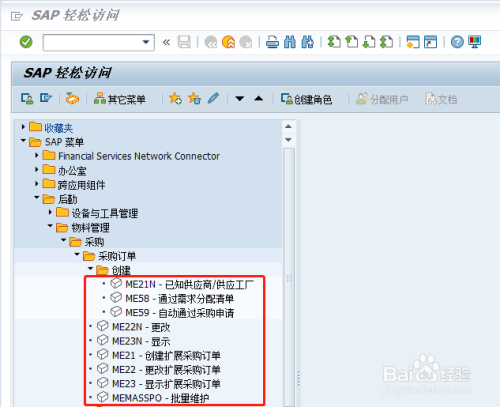This screenshot has height=407, width=500.
Task: Click the SAP Business Workplace icon
Action: [72, 99]
